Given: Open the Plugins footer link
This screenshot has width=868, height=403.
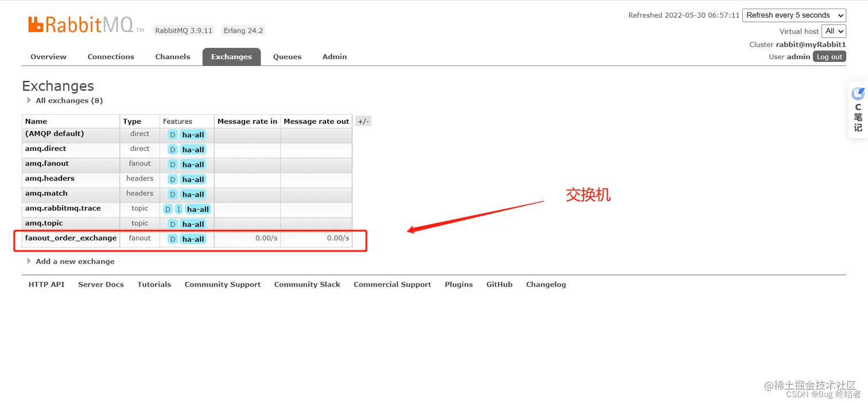Looking at the screenshot, I should point(459,284).
